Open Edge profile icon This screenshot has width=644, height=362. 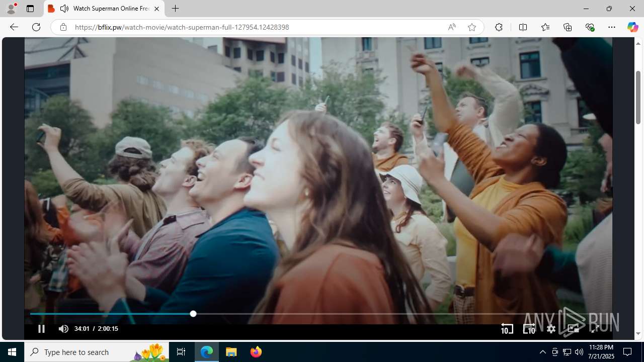pos(11,9)
